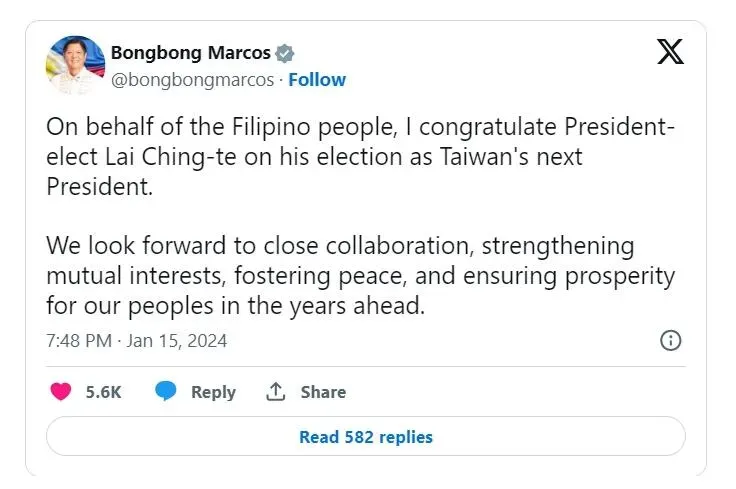This screenshot has width=736, height=489.
Task: Click the 5.6K likes count
Action: (103, 392)
